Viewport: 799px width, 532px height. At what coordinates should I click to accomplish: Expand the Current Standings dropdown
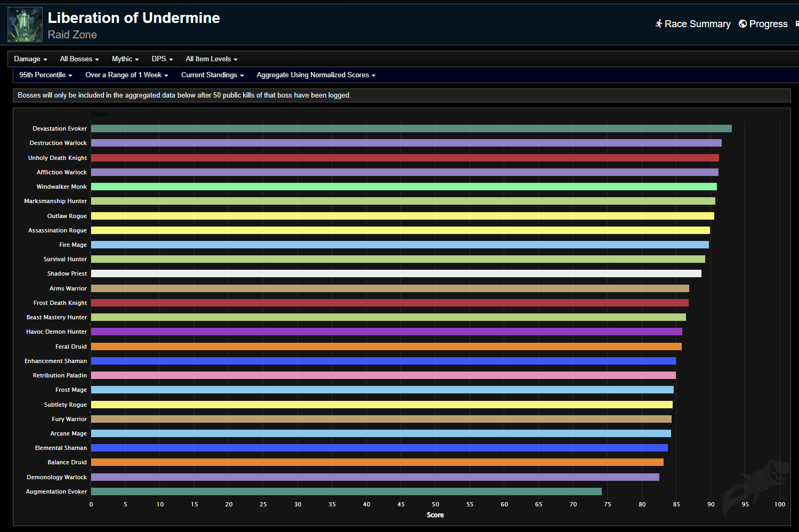(x=212, y=75)
